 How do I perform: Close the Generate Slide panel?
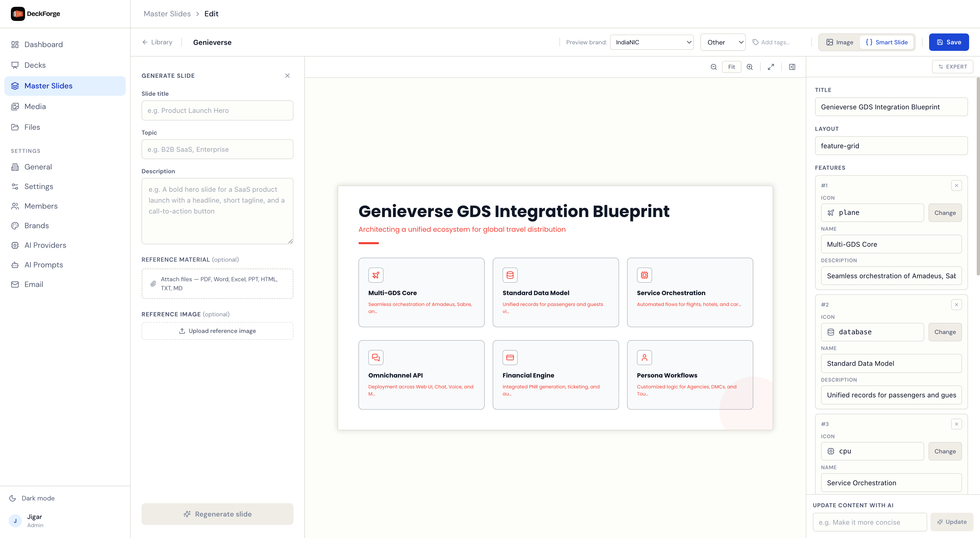pyautogui.click(x=288, y=76)
